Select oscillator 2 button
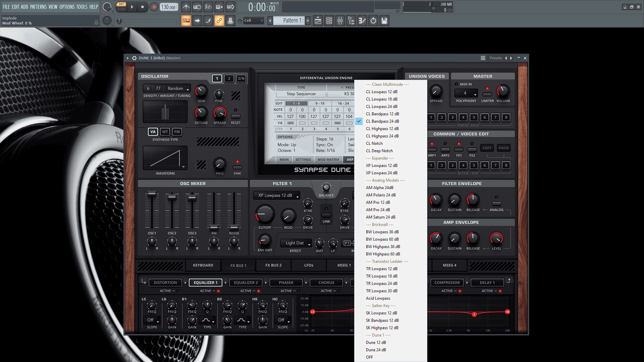644x362 pixels. (229, 78)
